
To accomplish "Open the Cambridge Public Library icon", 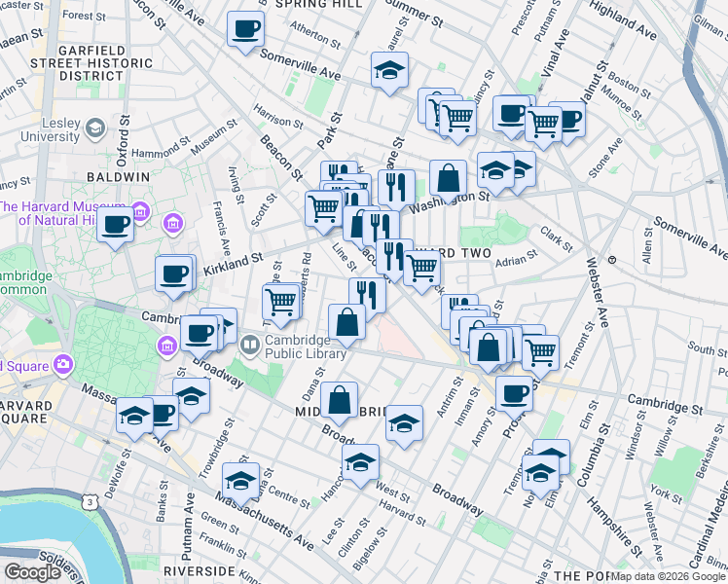I will coord(250,346).
